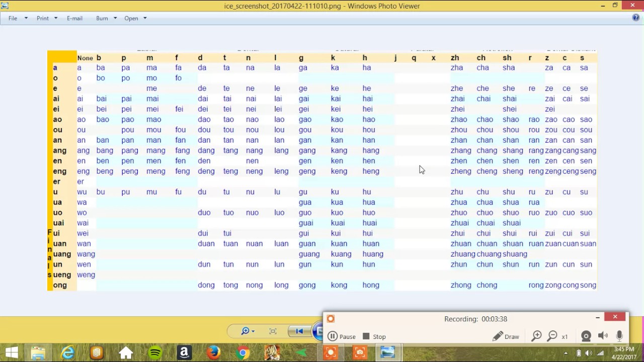Switch to the screen recorder taskbar icon
The image size is (644, 362).
point(331,353)
